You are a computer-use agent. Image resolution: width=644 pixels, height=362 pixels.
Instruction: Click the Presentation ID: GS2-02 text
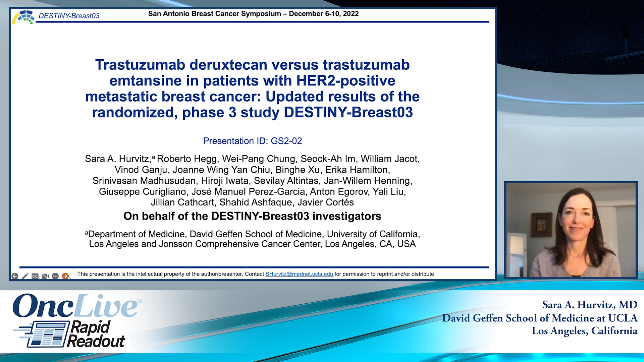click(x=253, y=141)
